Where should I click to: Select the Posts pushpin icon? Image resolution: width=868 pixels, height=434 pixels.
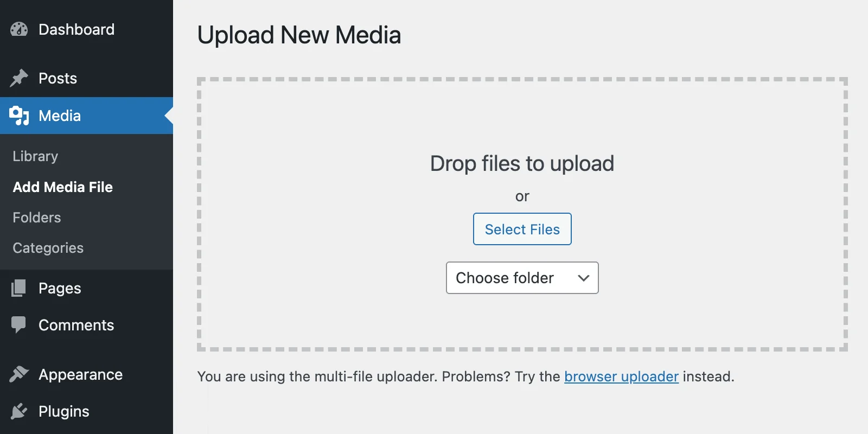(18, 78)
